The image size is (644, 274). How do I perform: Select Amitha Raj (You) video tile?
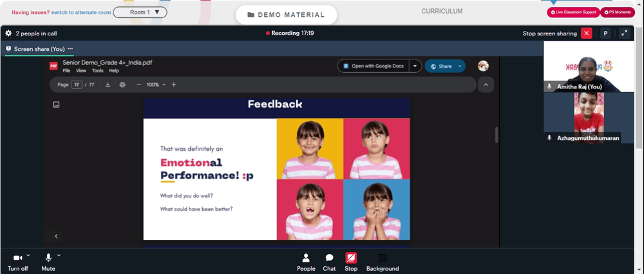click(589, 66)
